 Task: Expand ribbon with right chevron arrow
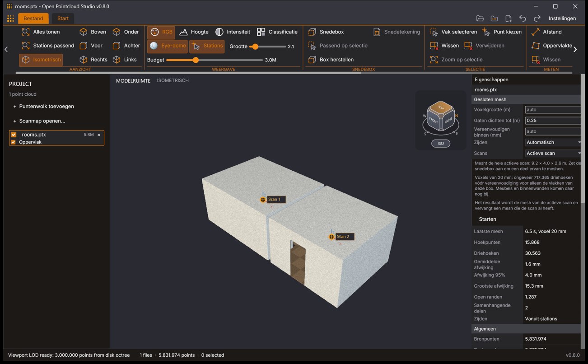tap(575, 49)
